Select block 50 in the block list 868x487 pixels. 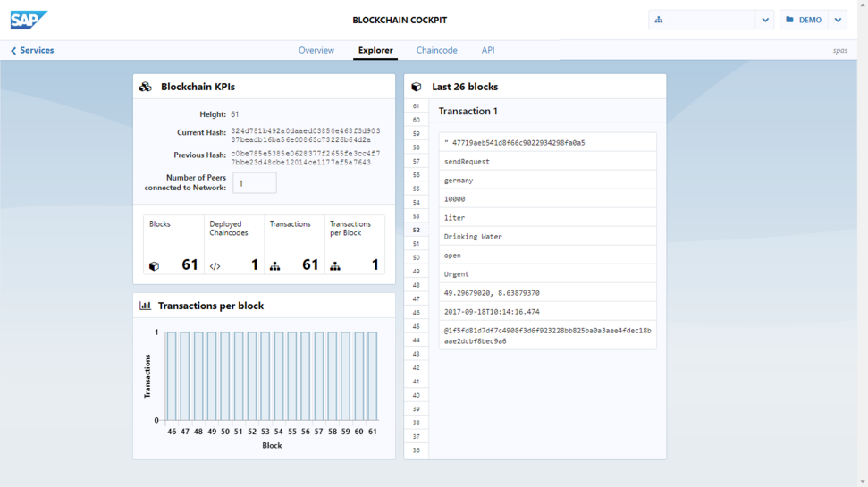(x=417, y=258)
